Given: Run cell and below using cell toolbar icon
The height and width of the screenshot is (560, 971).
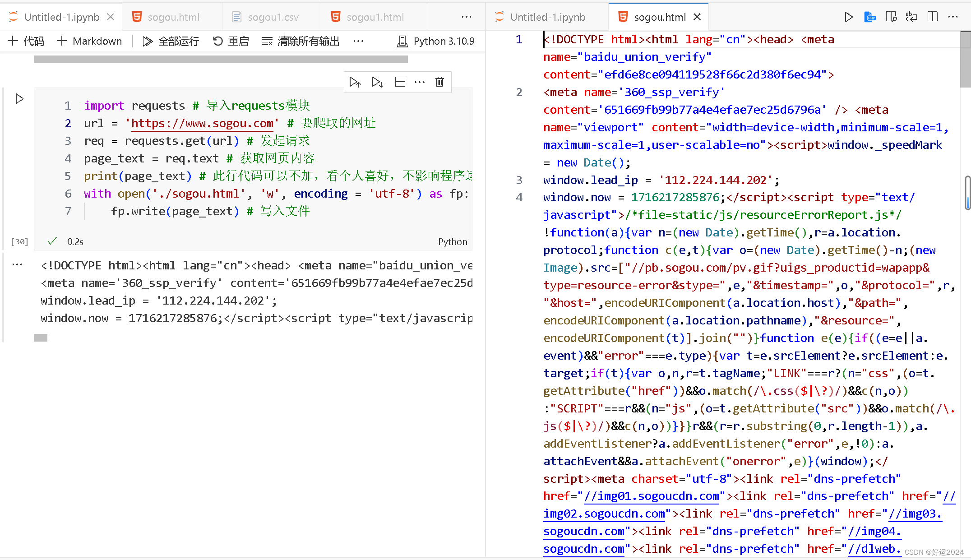Looking at the screenshot, I should click(x=377, y=82).
